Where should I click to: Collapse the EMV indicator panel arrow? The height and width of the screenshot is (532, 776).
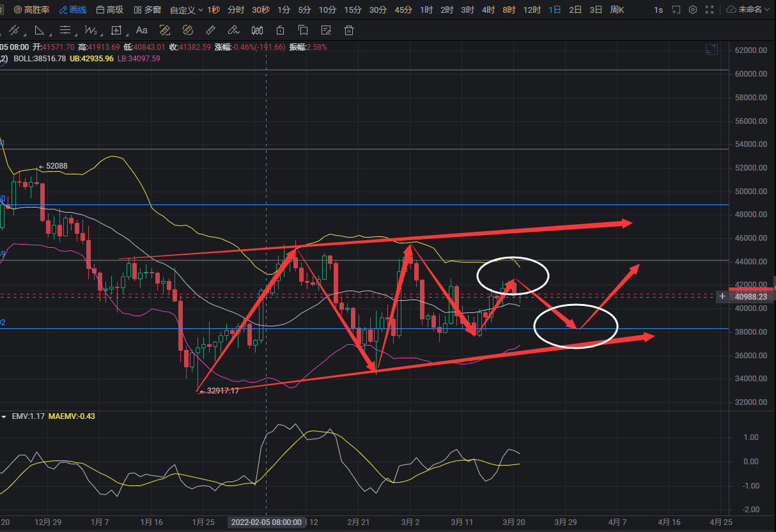click(x=4, y=416)
